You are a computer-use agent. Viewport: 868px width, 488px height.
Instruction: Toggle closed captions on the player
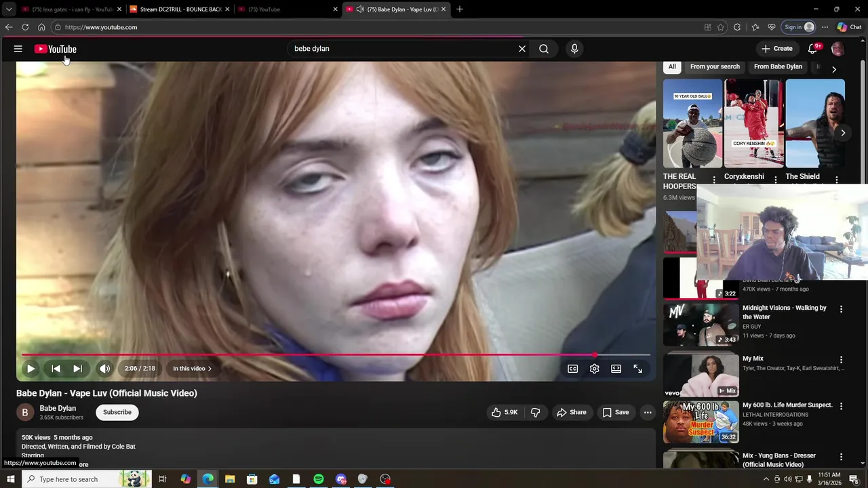pyautogui.click(x=572, y=369)
